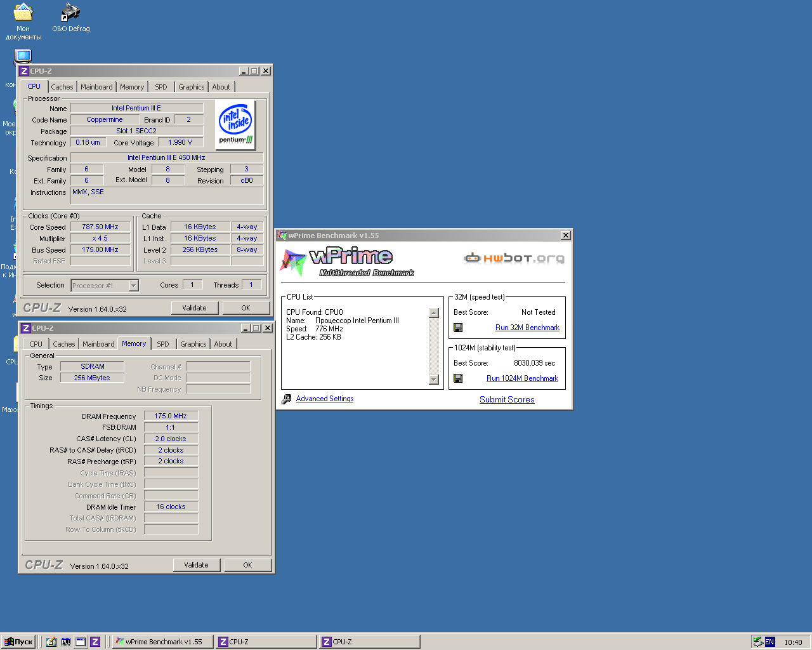
Task: Click the third quick launch window icon
Action: pos(81,642)
